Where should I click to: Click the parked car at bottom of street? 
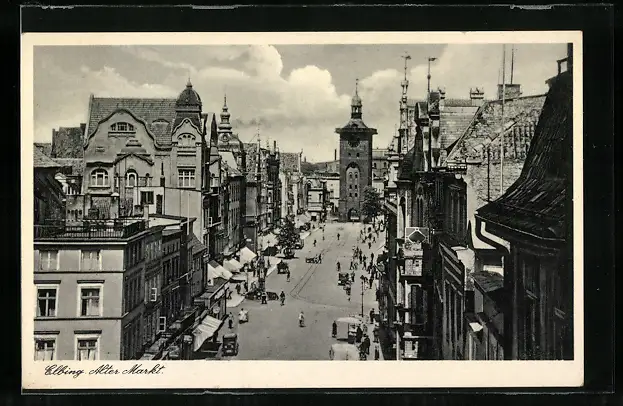click(x=230, y=343)
